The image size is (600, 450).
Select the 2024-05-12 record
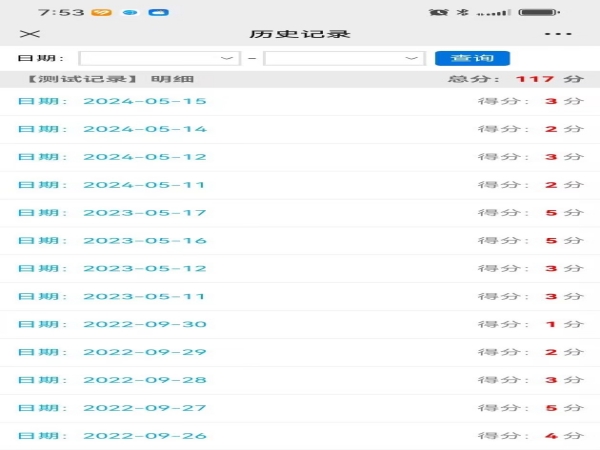tap(300, 157)
